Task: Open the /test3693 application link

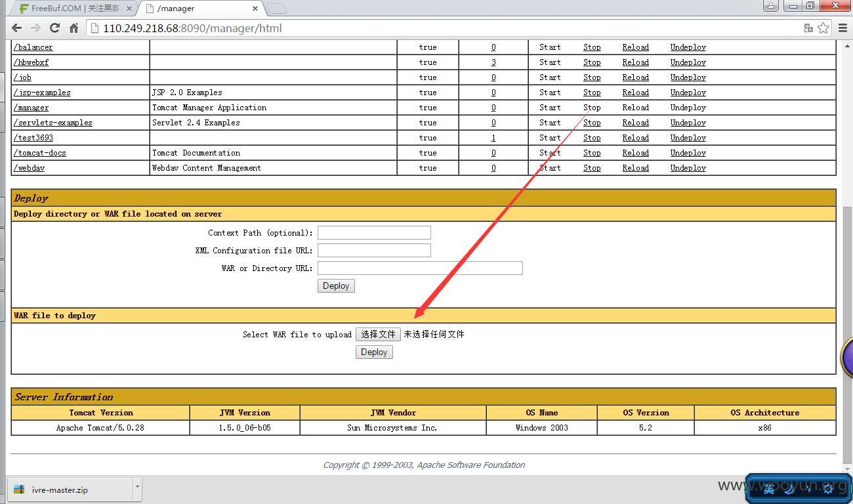Action: point(33,138)
